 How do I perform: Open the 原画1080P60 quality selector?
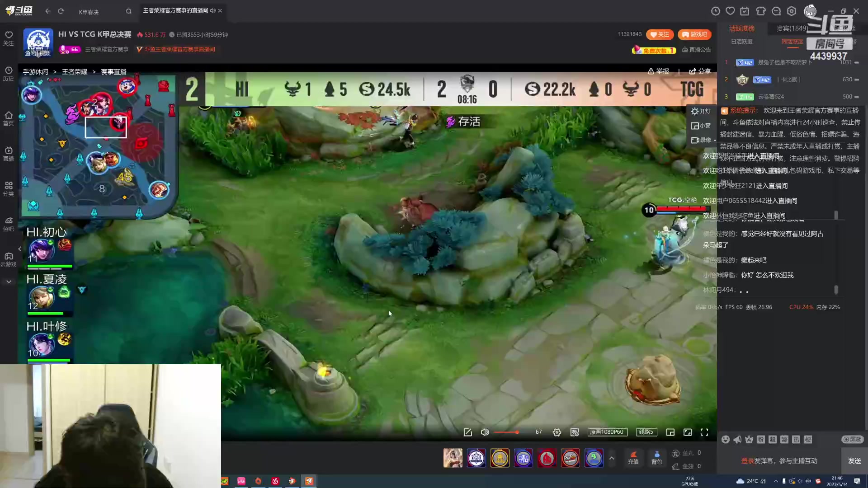(607, 432)
